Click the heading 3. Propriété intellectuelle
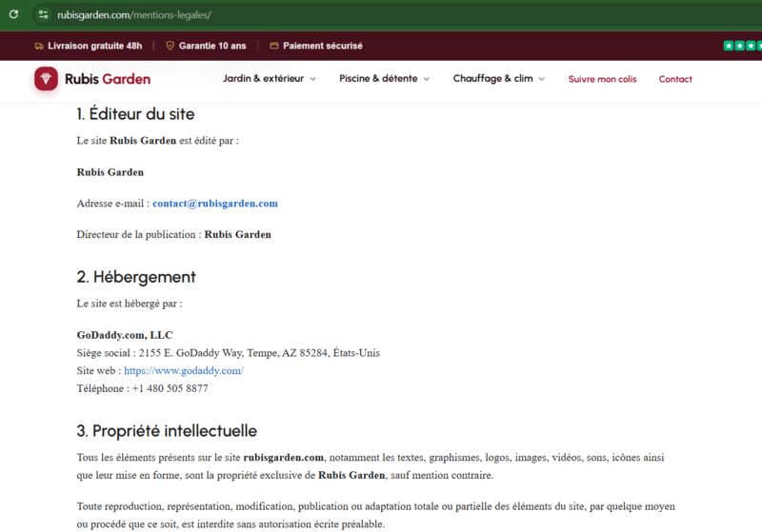 pyautogui.click(x=167, y=431)
